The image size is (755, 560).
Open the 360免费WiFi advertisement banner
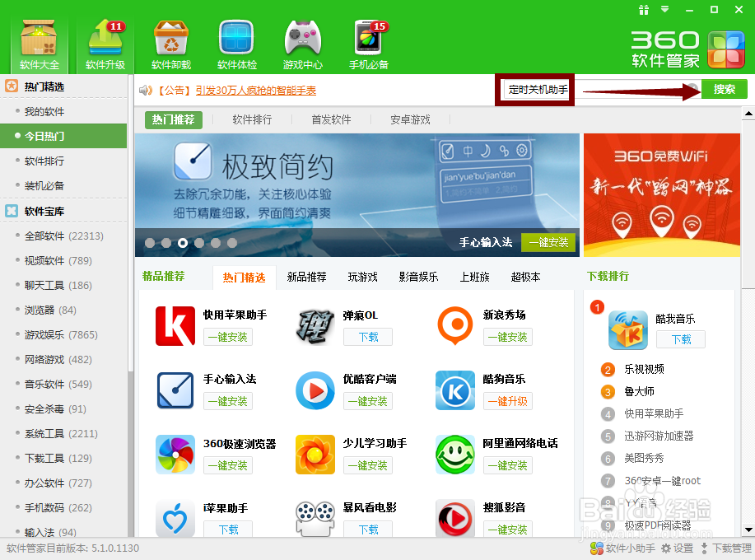click(x=662, y=195)
